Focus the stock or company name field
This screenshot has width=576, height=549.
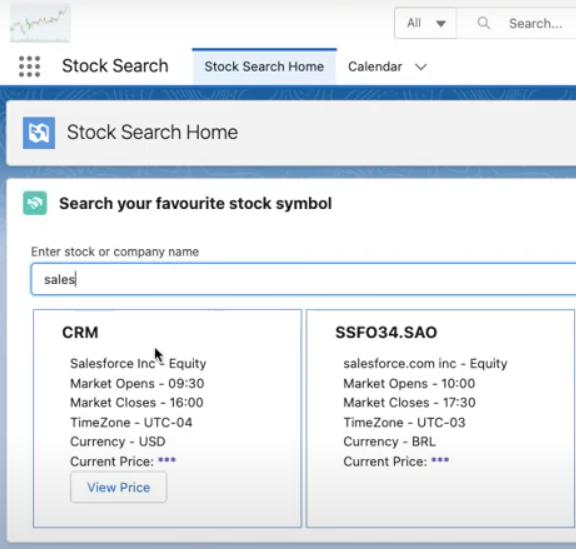(303, 279)
